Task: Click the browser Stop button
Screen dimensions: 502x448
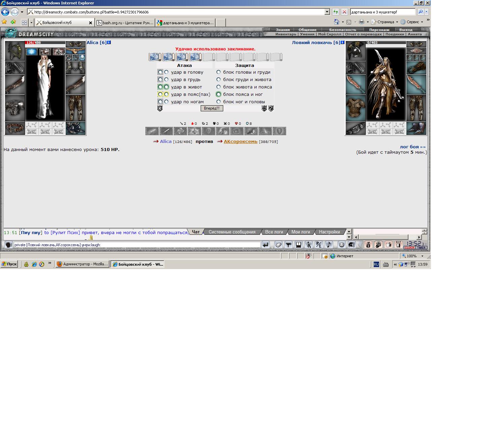Action: click(344, 12)
